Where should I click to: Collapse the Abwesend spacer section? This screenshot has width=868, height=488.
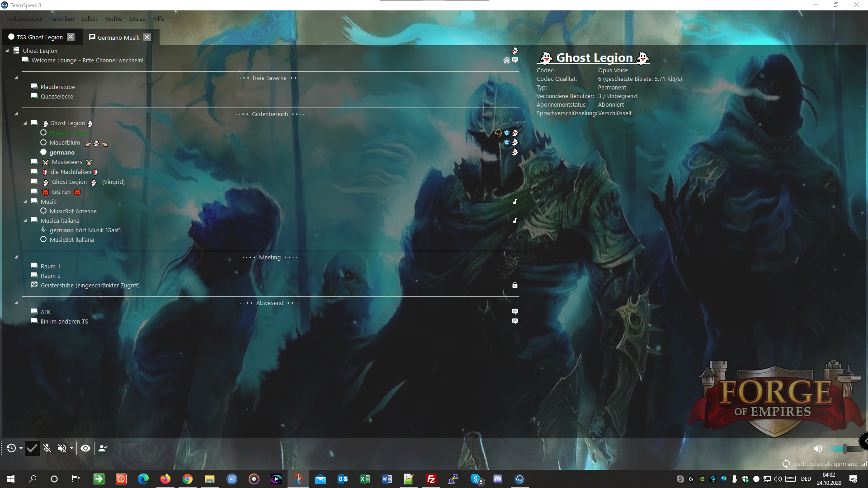pos(16,303)
